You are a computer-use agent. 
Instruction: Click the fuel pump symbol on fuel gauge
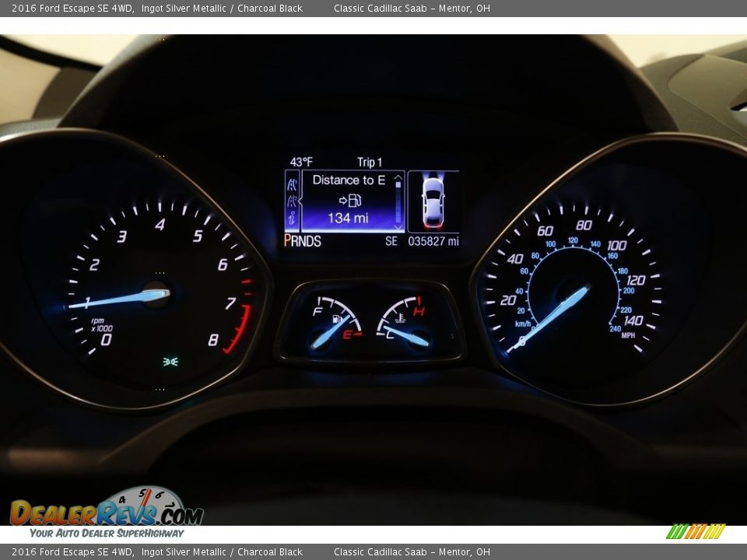pos(336,319)
